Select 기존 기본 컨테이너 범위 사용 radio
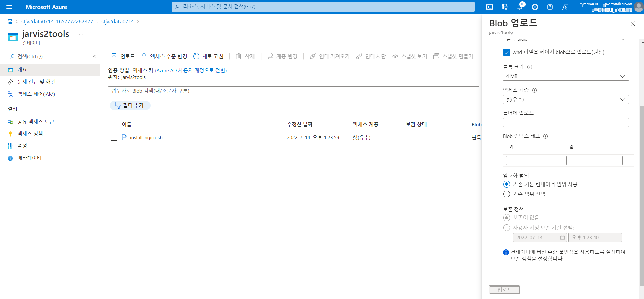The image size is (644, 299). (507, 184)
